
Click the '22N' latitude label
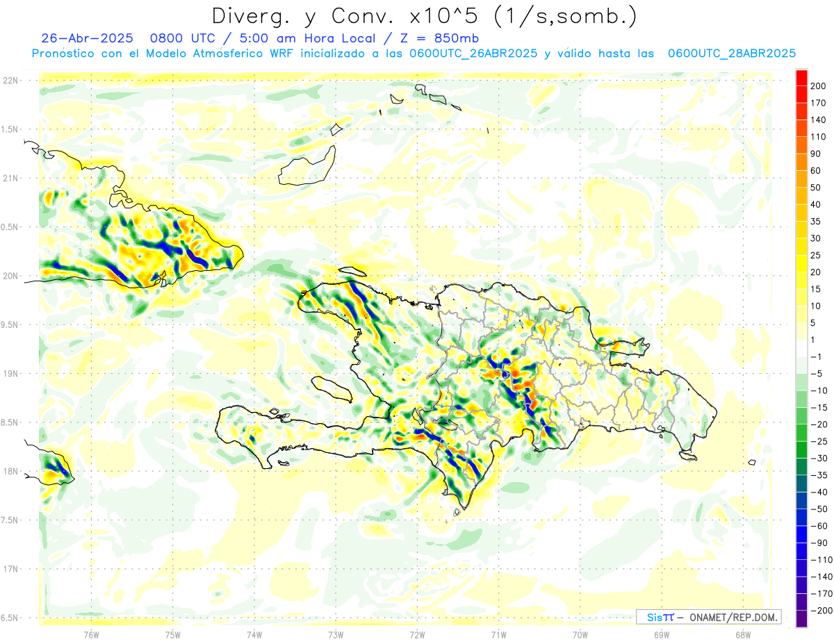10,81
